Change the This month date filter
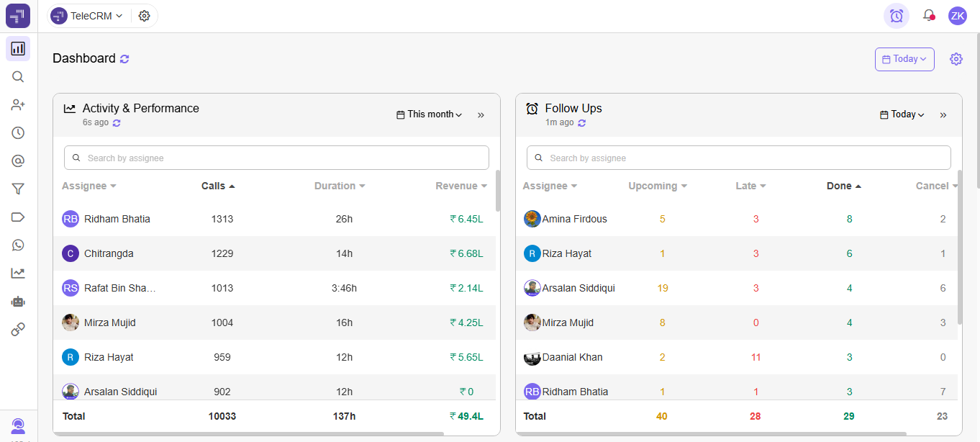Image resolution: width=980 pixels, height=442 pixels. click(429, 114)
